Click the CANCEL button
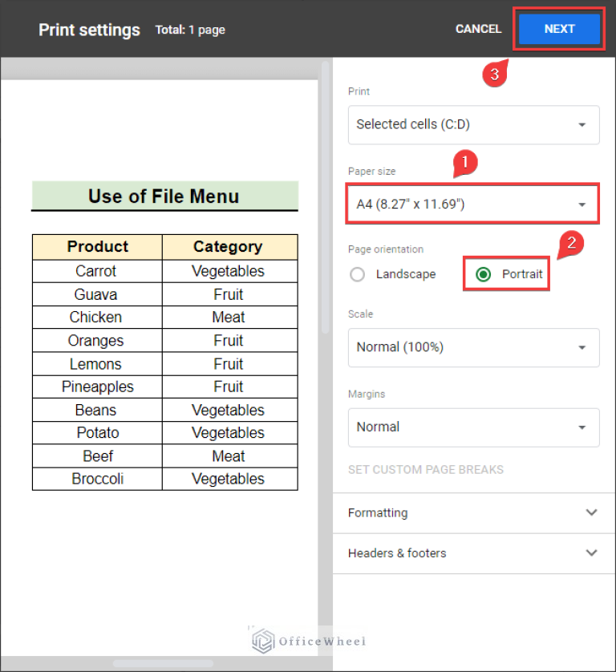 [x=478, y=29]
